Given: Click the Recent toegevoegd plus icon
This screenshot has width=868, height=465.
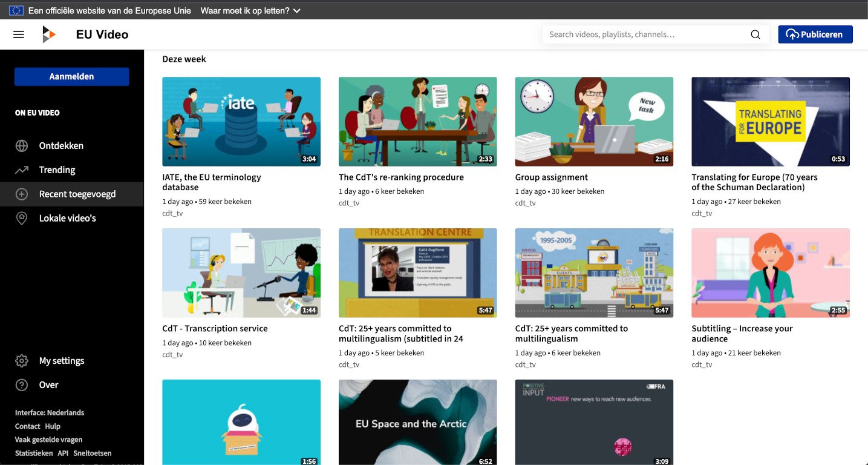Looking at the screenshot, I should tap(22, 194).
